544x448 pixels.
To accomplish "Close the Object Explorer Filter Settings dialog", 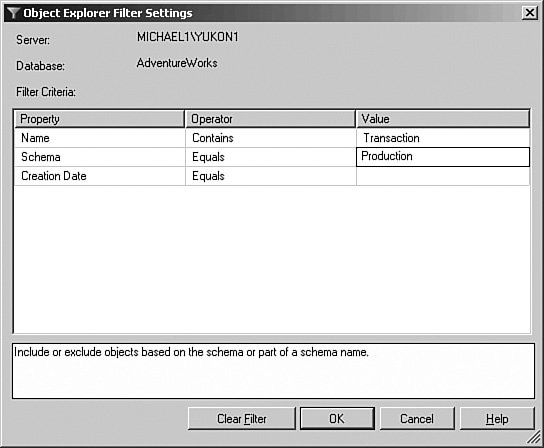I will [530, 13].
